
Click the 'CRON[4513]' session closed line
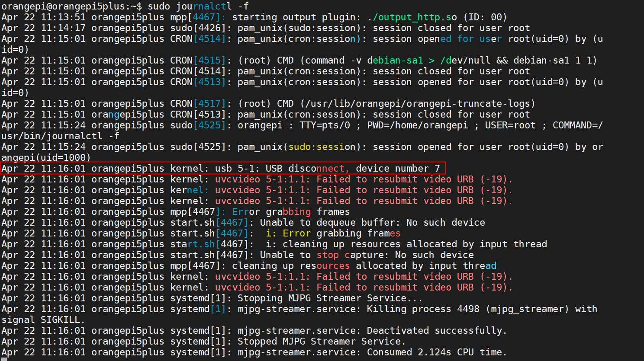click(x=266, y=115)
